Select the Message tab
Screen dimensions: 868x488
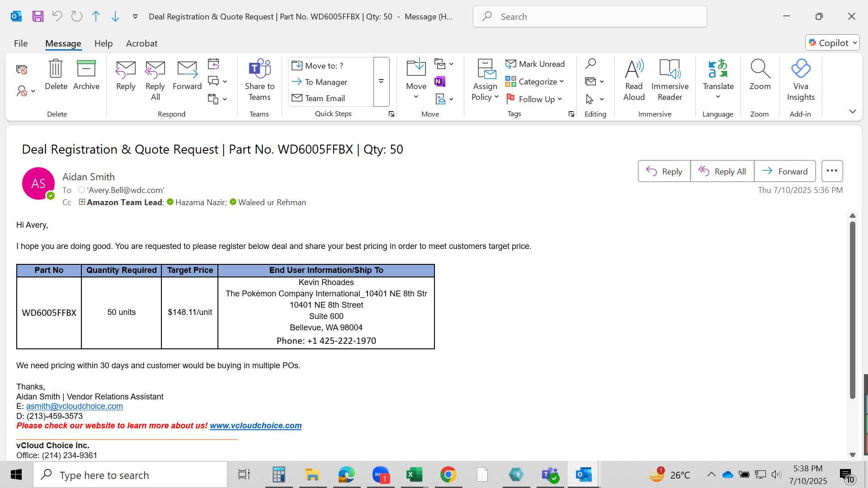[x=63, y=43]
